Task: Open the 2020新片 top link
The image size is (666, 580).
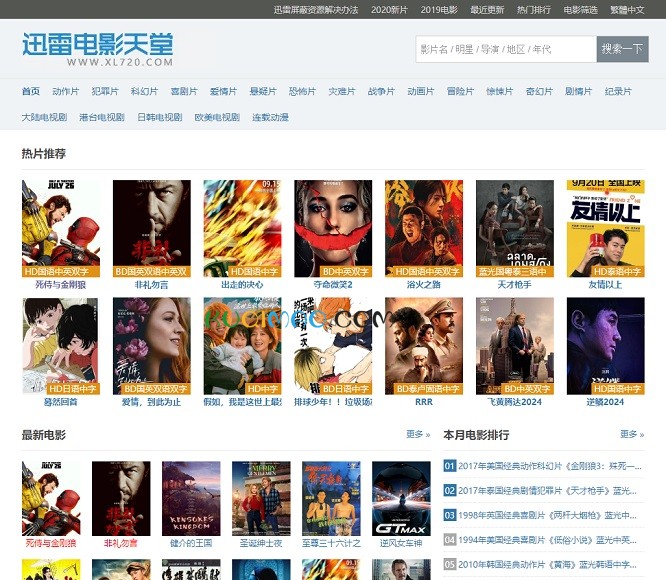Action: [x=389, y=10]
